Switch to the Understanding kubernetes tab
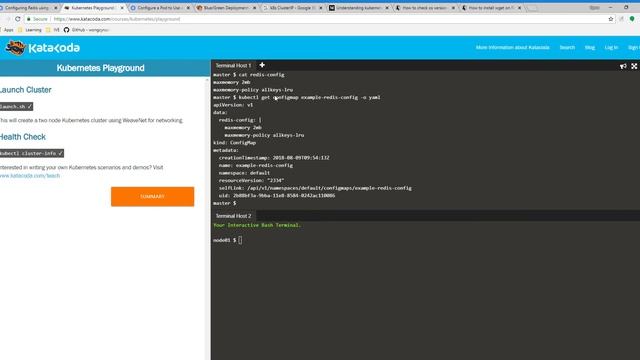 (358, 8)
